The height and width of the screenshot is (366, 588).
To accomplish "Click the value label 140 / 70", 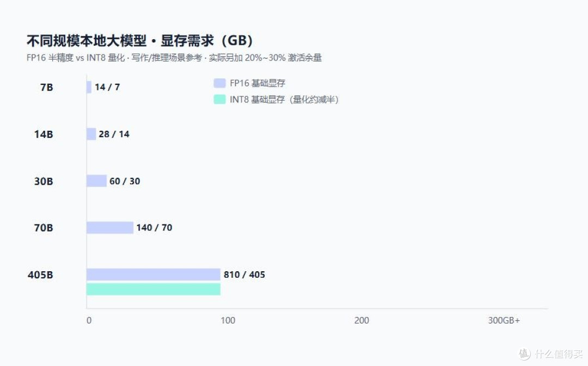I will pos(154,228).
